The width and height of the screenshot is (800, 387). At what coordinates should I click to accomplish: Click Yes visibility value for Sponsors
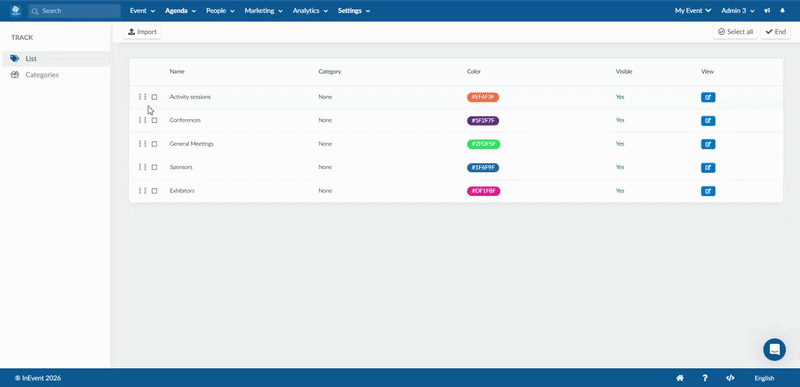(620, 167)
